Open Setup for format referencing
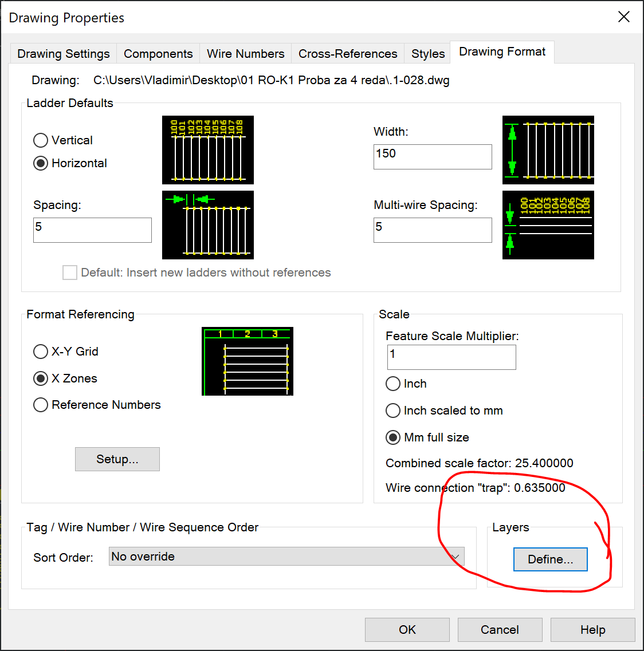Screen dimensions: 644x651 (x=117, y=459)
